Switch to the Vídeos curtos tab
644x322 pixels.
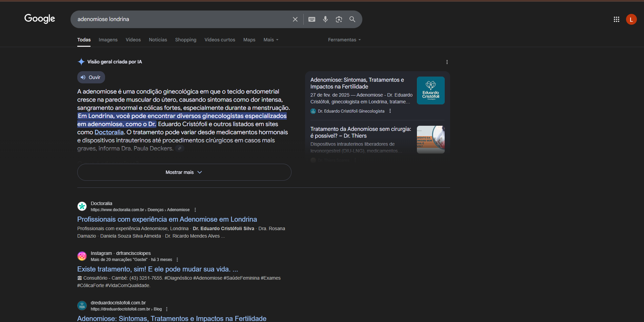220,40
